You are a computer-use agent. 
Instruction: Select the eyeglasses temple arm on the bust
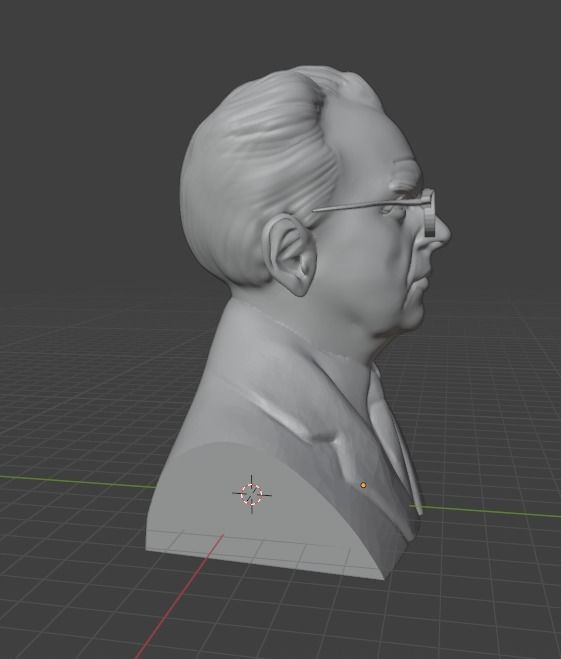[370, 205]
